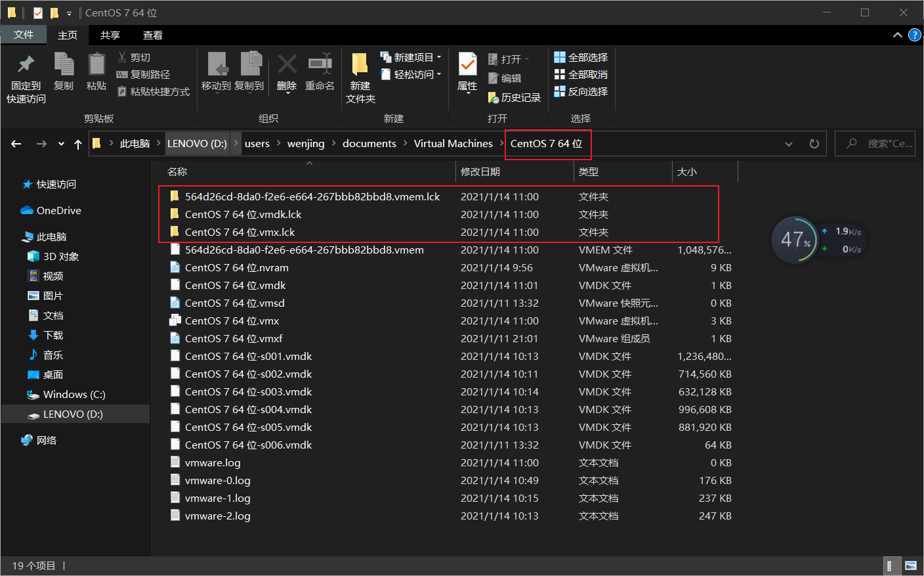Click the Copy icon in the ribbon
Screen dimensions: 924x576
(64, 64)
